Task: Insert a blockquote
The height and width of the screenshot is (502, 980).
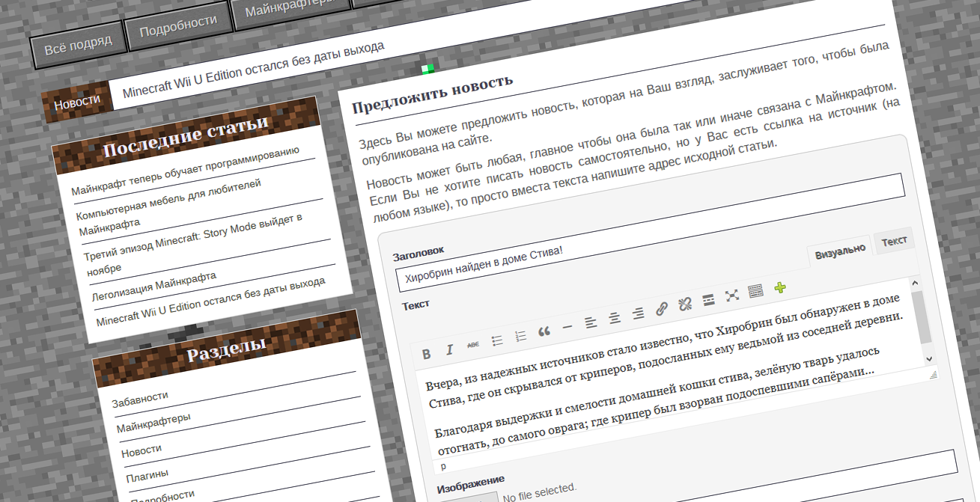Action: point(544,331)
